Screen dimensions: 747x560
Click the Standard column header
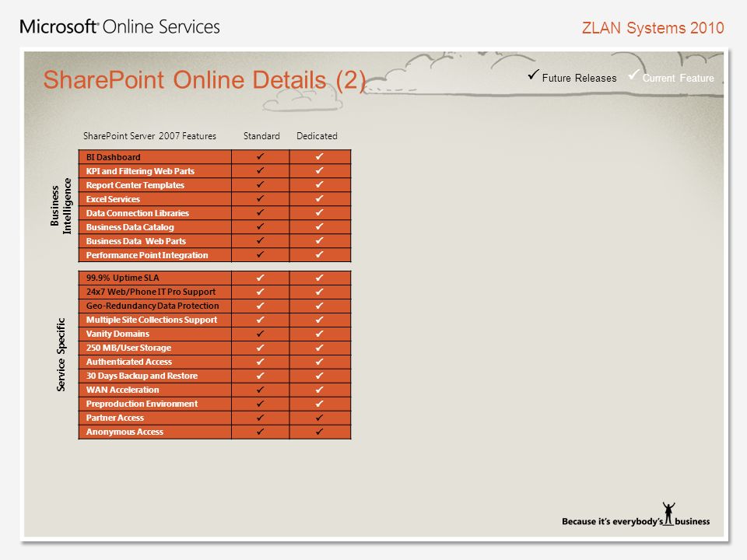(261, 135)
